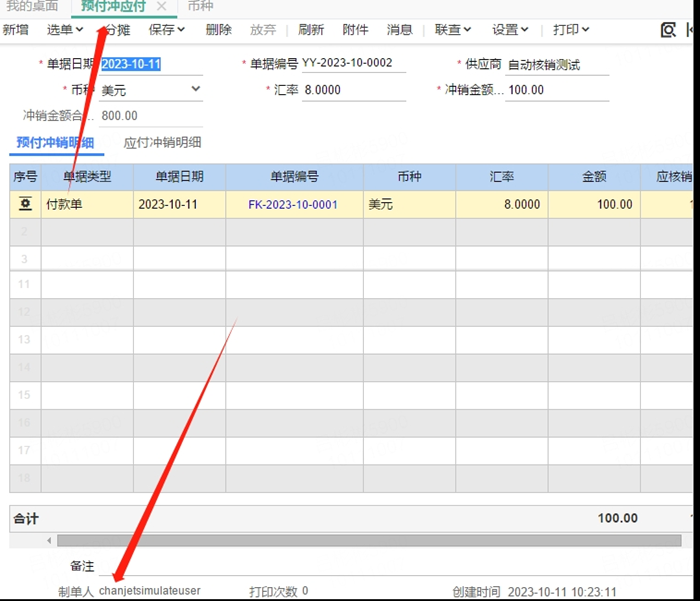Open 附件 attachments

click(x=355, y=29)
